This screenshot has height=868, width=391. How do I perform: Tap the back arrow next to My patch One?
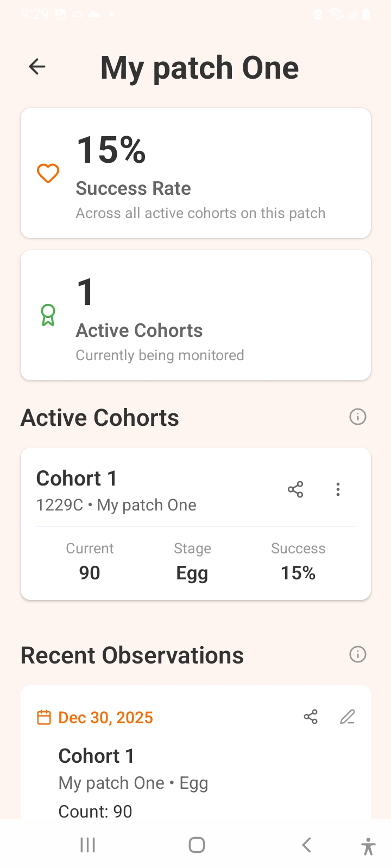tap(37, 67)
